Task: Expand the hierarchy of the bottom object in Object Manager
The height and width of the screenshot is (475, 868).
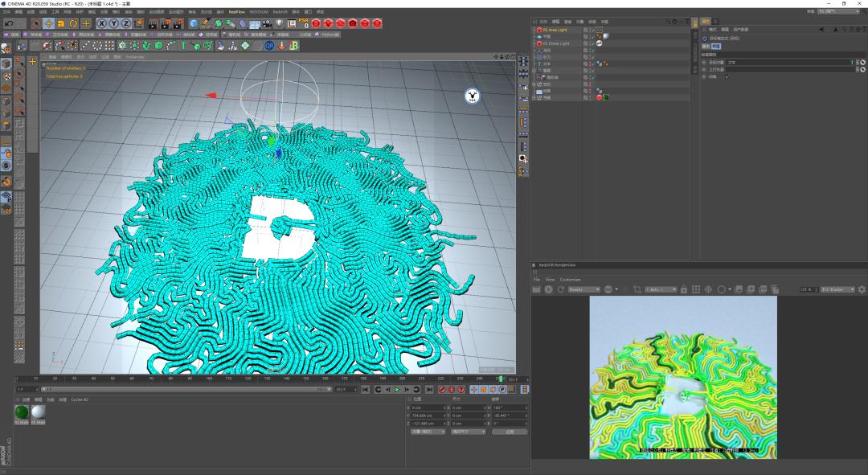Action: [534, 97]
